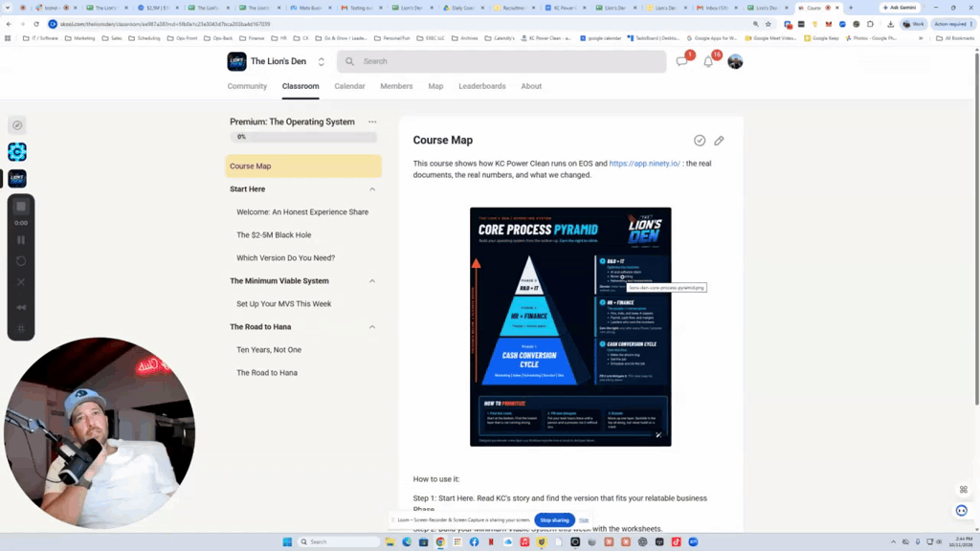980x551 pixels.
Task: Expand the pyramid image to fullscreen
Action: click(x=658, y=435)
